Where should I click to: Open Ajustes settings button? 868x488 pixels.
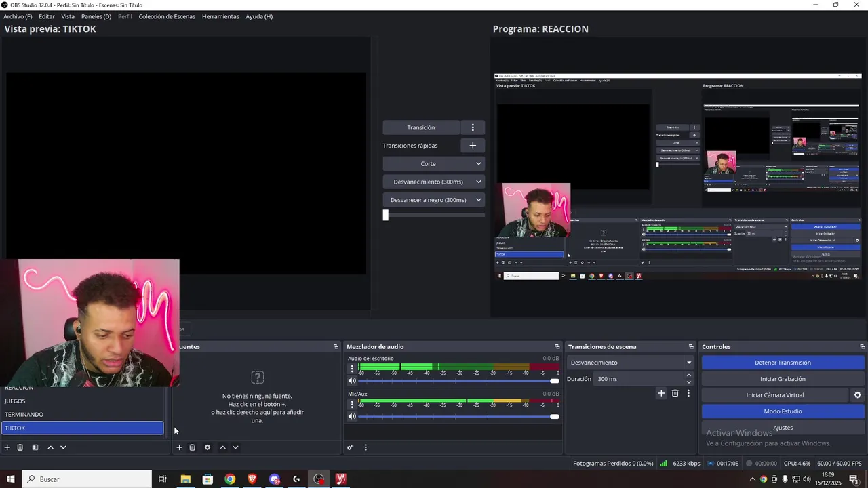(x=783, y=428)
